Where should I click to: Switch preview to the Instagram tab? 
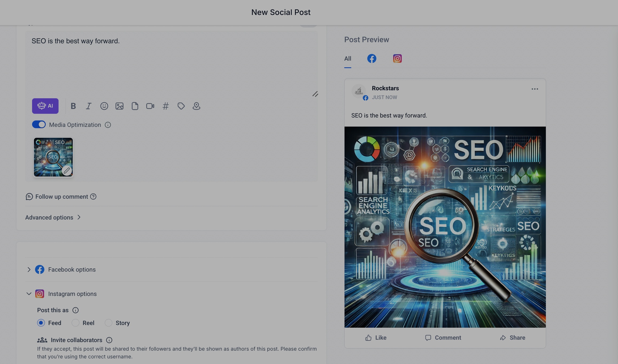(397, 58)
